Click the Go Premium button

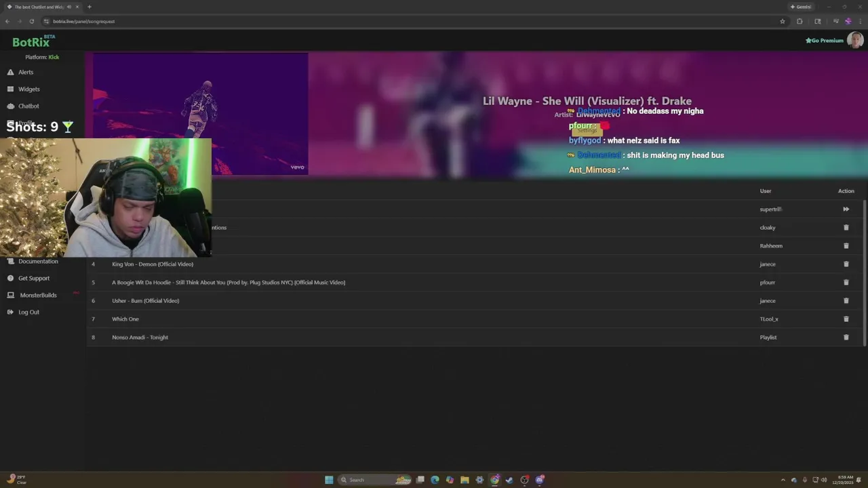(x=824, y=41)
